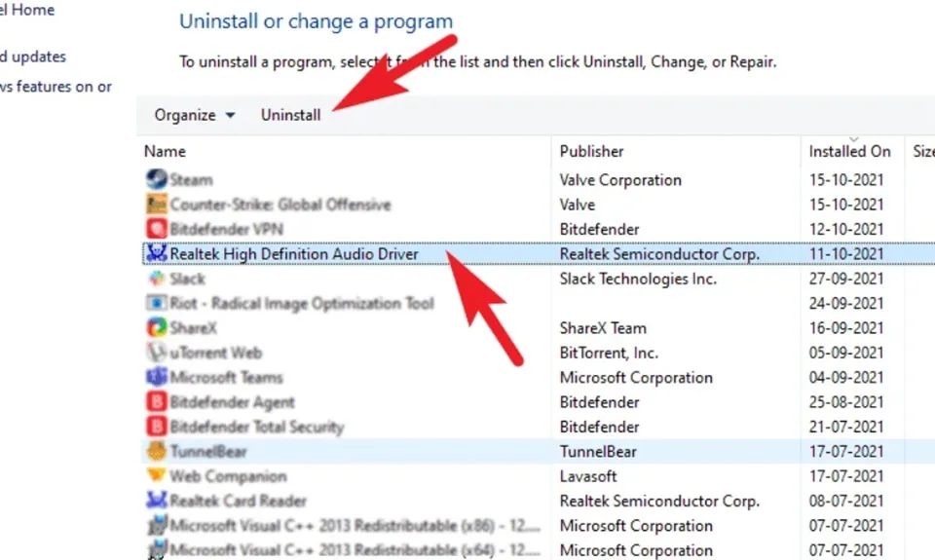935x560 pixels.
Task: Select Realtek High Definition Audio Driver entry
Action: tap(294, 254)
